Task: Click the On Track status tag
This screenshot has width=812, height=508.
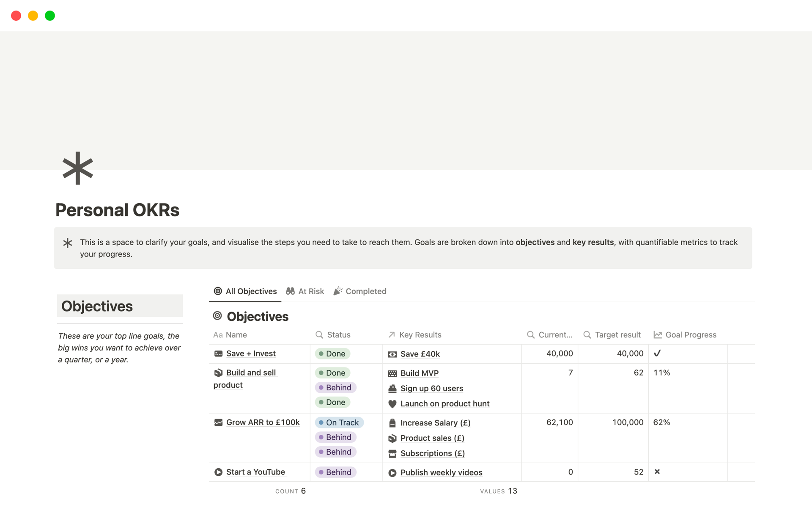Action: coord(339,422)
